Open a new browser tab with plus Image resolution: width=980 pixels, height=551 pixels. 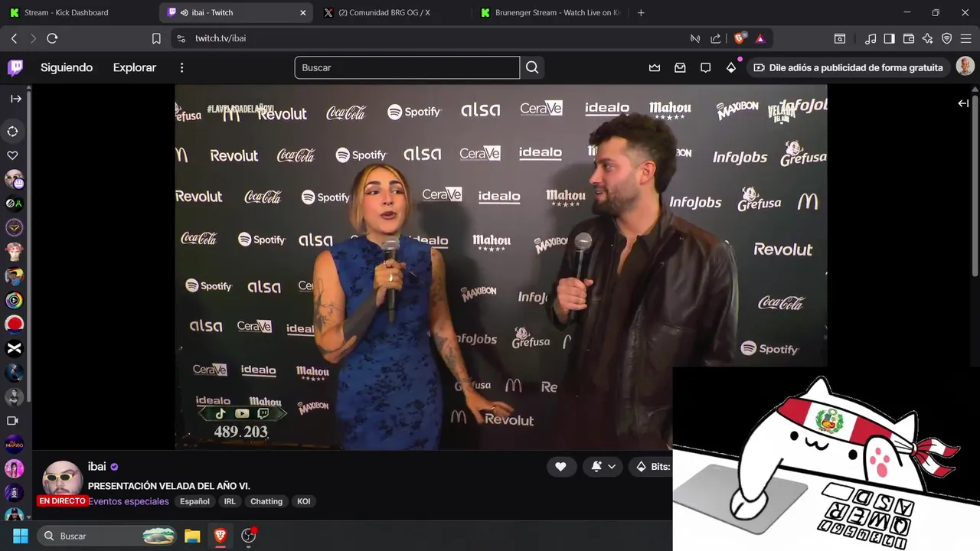pos(641,12)
